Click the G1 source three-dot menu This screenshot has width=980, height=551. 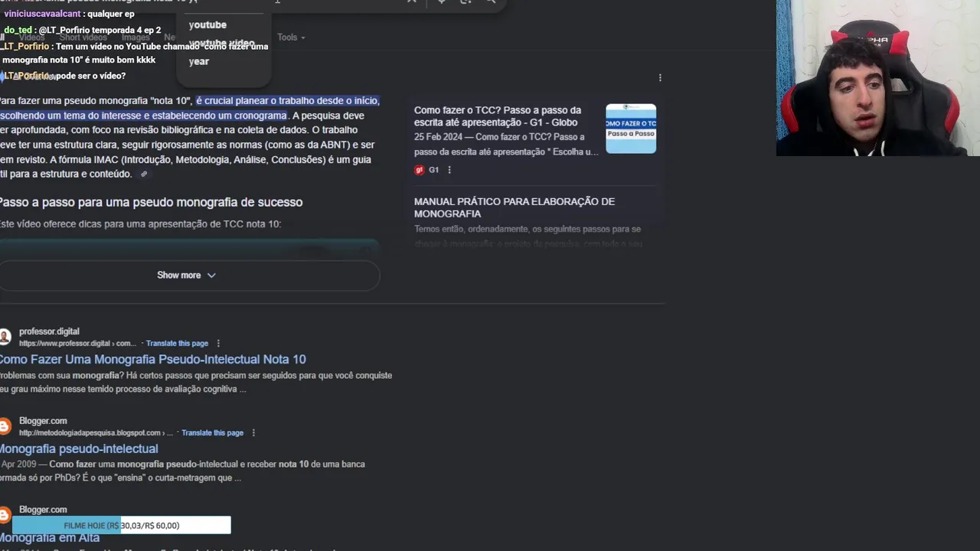(449, 170)
